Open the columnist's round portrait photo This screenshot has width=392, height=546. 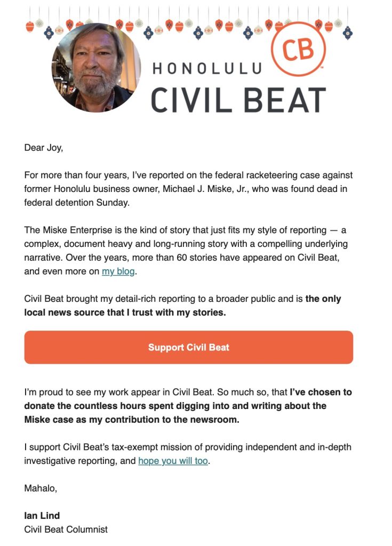click(x=96, y=68)
